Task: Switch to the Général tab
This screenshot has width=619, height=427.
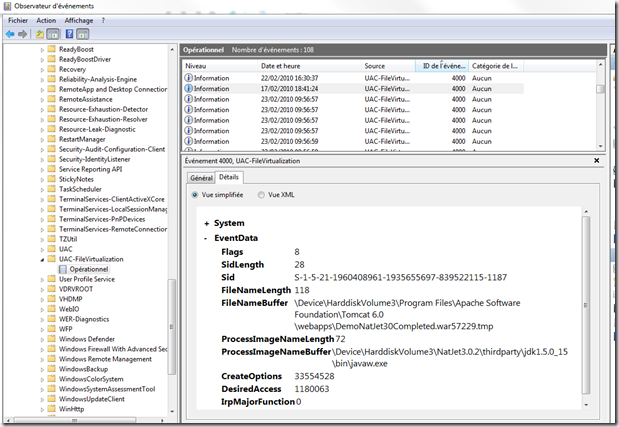Action: 201,178
